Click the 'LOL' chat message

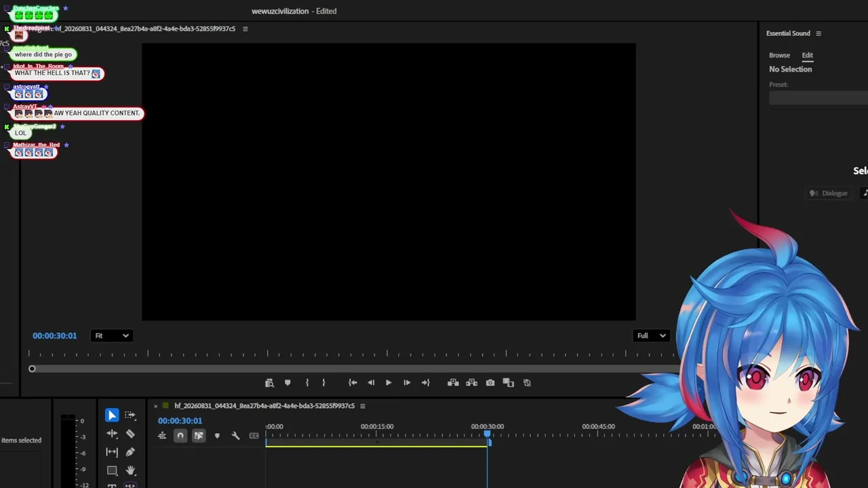(x=20, y=133)
